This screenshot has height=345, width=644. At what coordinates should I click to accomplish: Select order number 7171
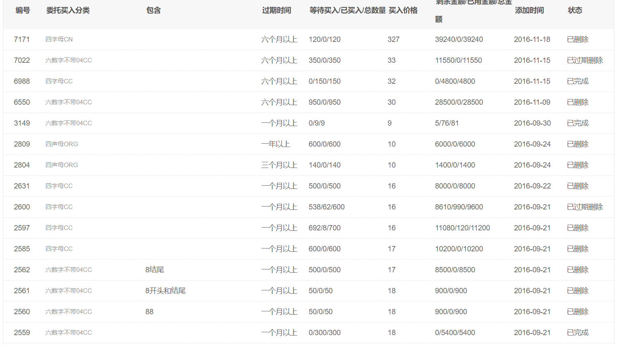22,39
